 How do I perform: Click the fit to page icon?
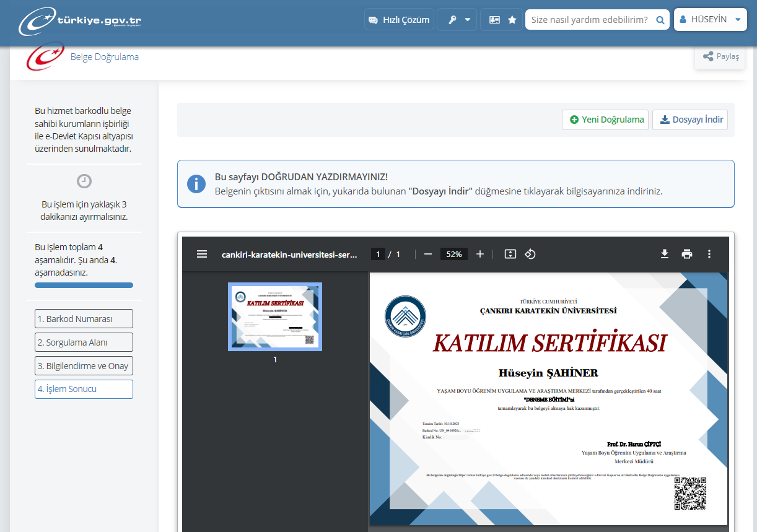(510, 254)
